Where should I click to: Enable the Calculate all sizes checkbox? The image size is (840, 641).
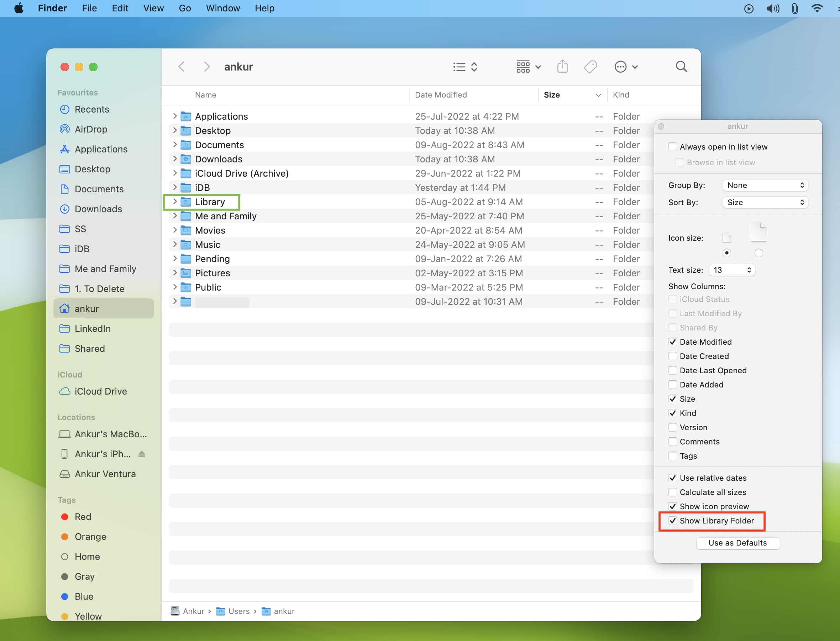click(x=673, y=492)
